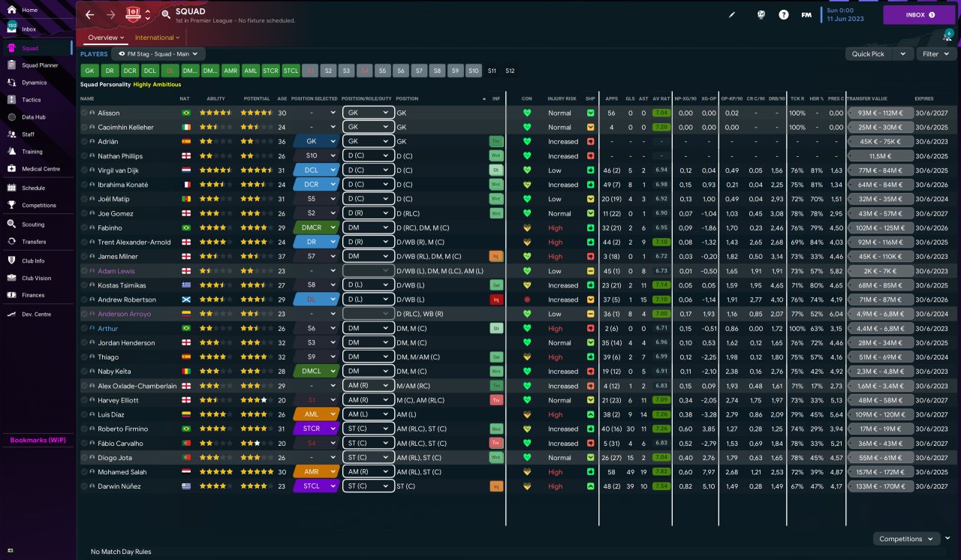This screenshot has height=560, width=961.
Task: Toggle the selection circle beside Diogo Jota
Action: (x=85, y=458)
